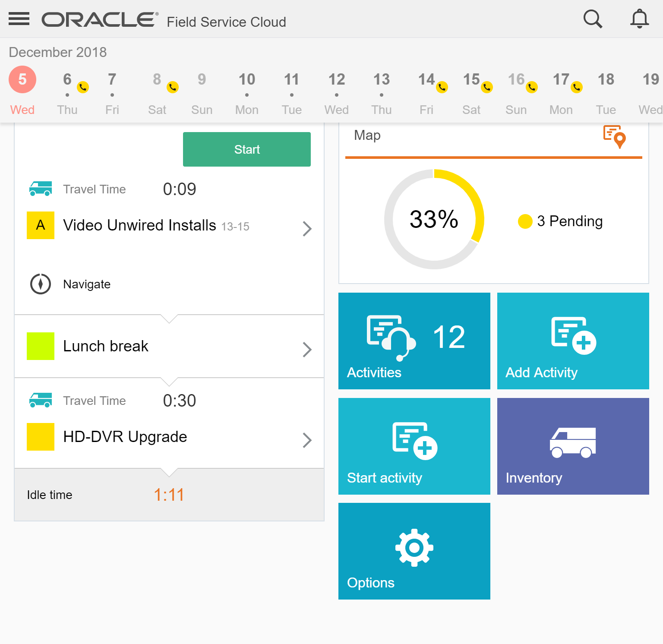The width and height of the screenshot is (663, 644).
Task: Click the travel time value 0:09
Action: pos(180,189)
